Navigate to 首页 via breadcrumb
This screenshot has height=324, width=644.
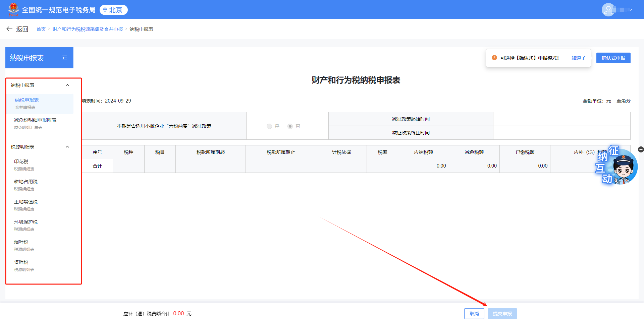pos(41,29)
